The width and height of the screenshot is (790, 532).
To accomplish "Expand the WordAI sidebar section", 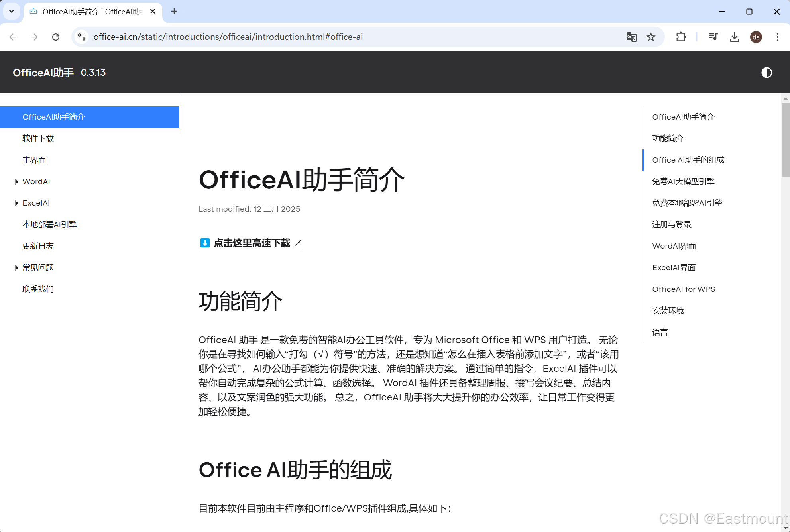I will (17, 182).
